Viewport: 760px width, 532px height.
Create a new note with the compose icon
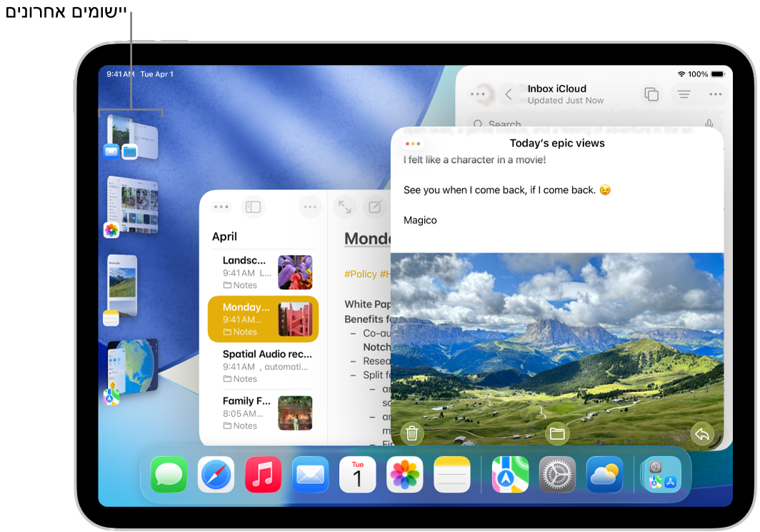(375, 207)
